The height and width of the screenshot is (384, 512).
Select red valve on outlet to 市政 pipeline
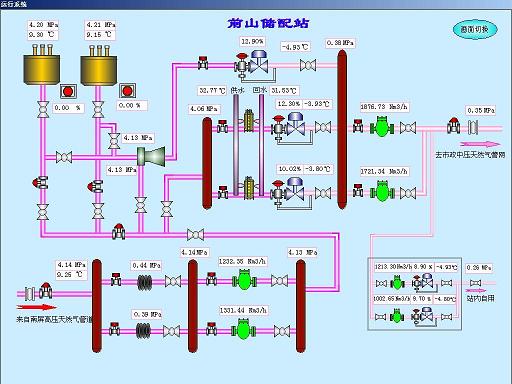click(453, 126)
